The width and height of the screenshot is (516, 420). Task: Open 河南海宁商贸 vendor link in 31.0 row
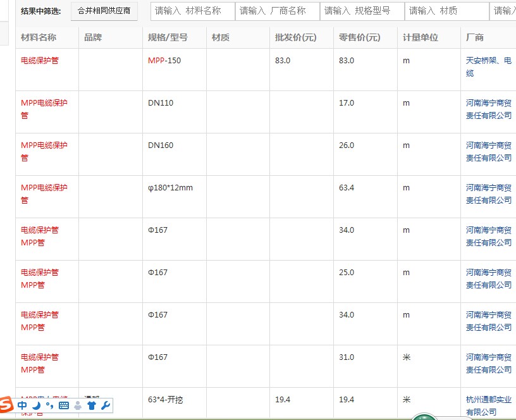click(x=489, y=363)
